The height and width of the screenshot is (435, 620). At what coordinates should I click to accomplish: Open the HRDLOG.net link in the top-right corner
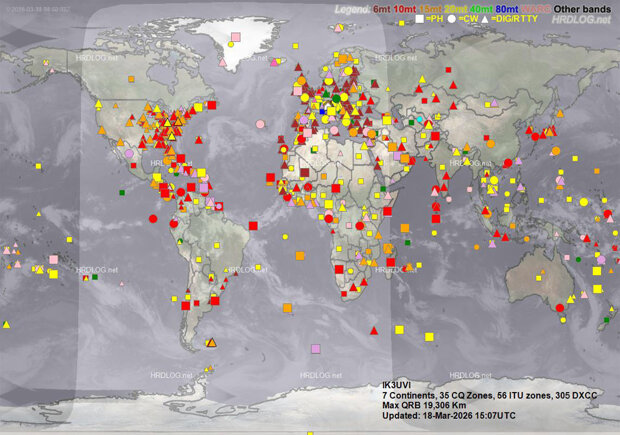click(x=581, y=19)
